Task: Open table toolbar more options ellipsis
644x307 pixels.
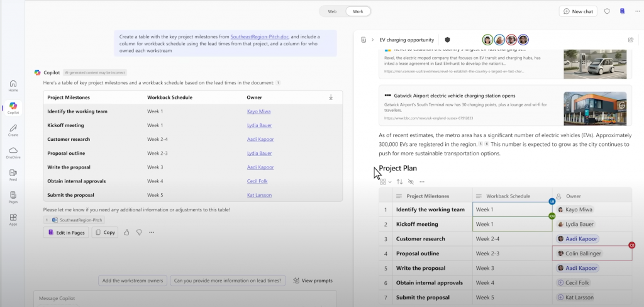Action: [x=422, y=182]
